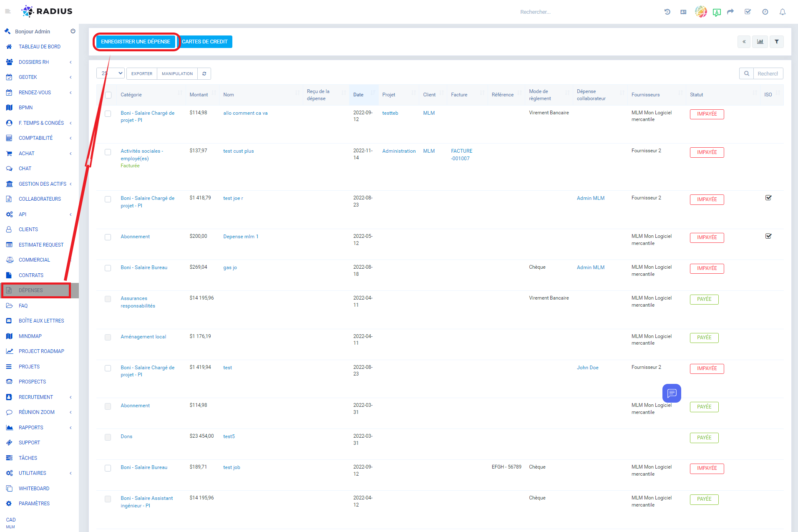Open Paramètres in sidebar
Screen dimensions: 798x532
[39, 504]
